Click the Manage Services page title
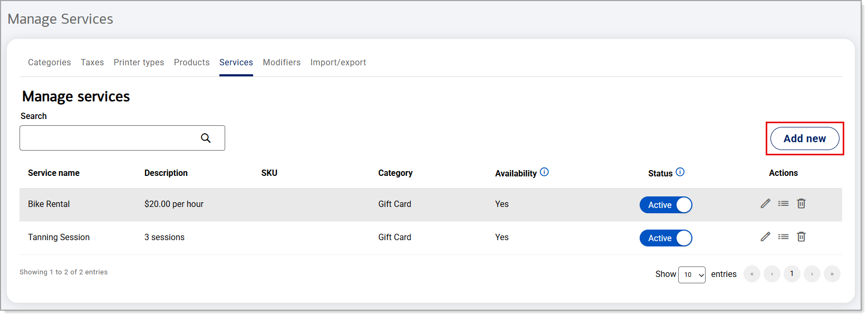 (x=60, y=19)
